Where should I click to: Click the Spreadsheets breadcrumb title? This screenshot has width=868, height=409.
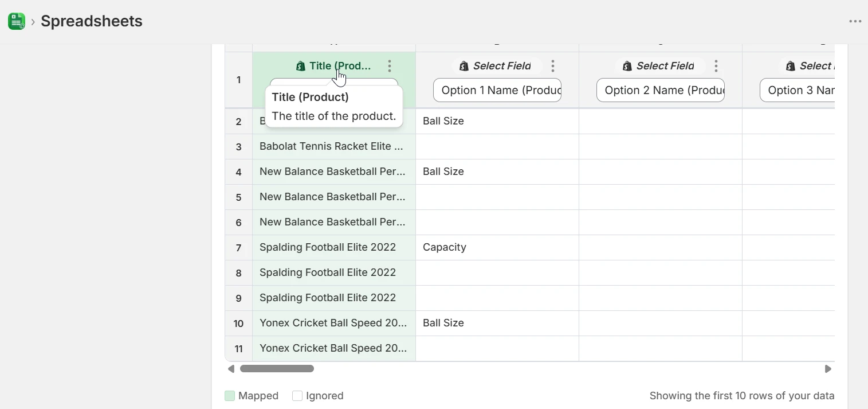pyautogui.click(x=92, y=21)
